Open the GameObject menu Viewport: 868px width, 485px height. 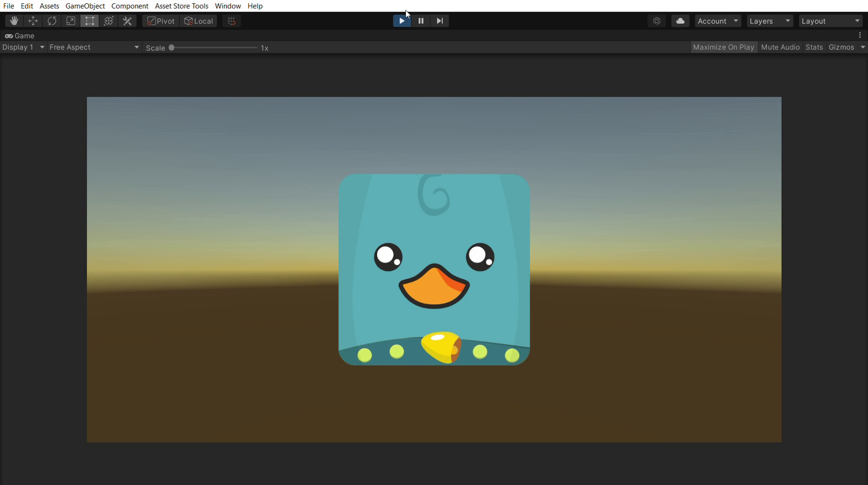85,6
